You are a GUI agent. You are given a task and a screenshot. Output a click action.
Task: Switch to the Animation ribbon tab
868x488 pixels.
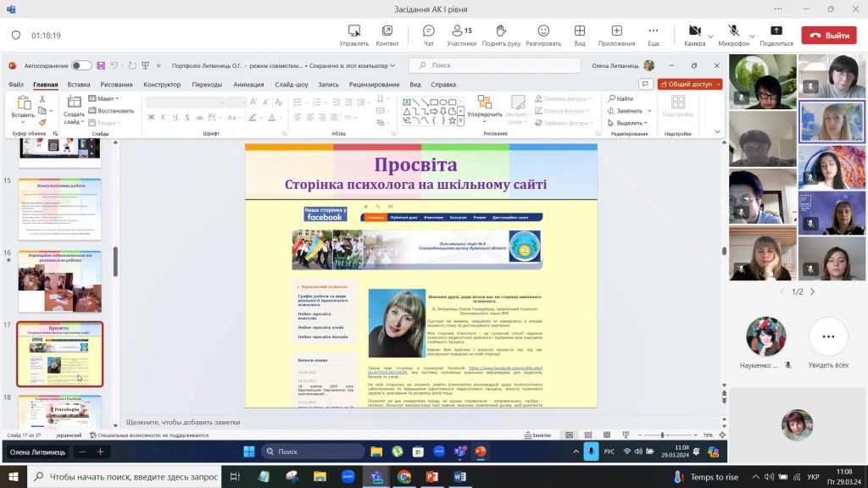point(248,85)
